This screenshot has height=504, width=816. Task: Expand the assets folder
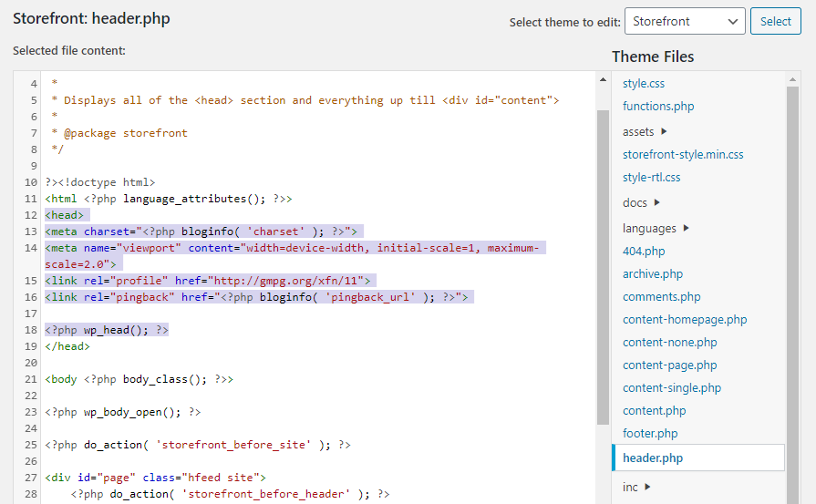click(x=645, y=131)
